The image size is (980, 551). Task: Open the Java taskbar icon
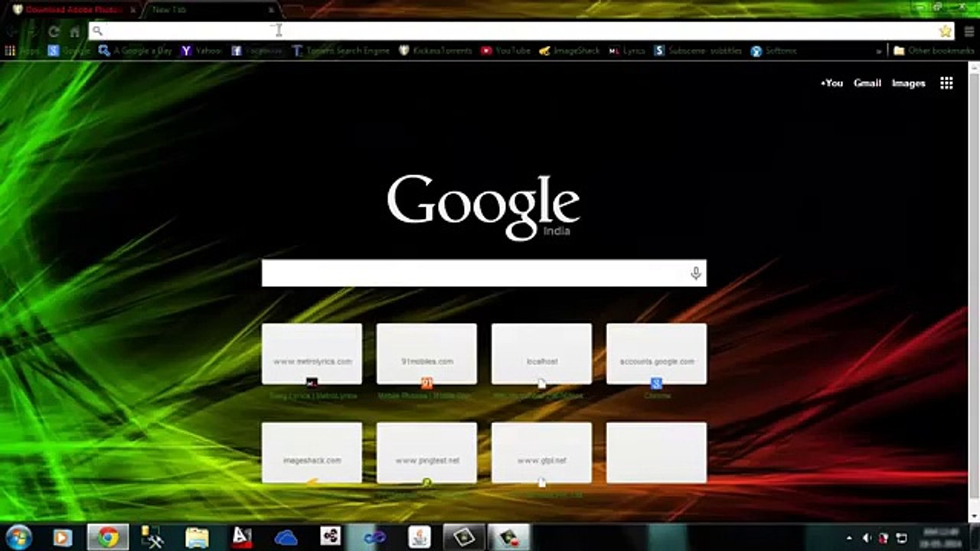click(419, 537)
